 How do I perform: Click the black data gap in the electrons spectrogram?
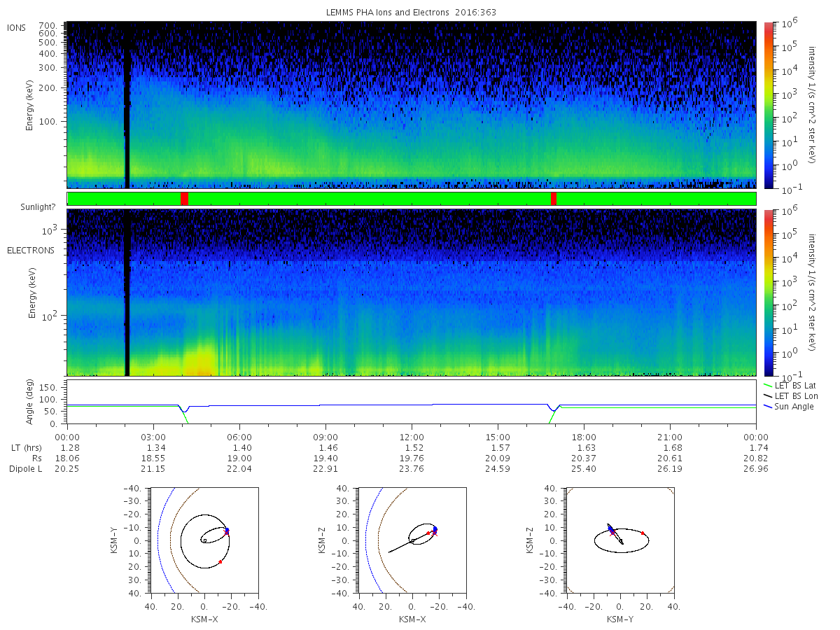coord(127,292)
